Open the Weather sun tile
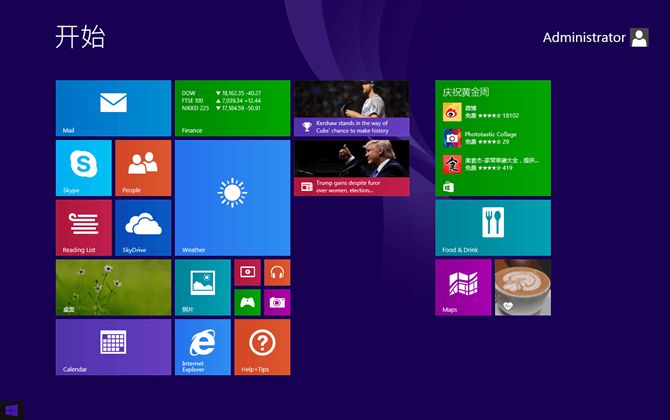This screenshot has width=670, height=420. (x=232, y=197)
